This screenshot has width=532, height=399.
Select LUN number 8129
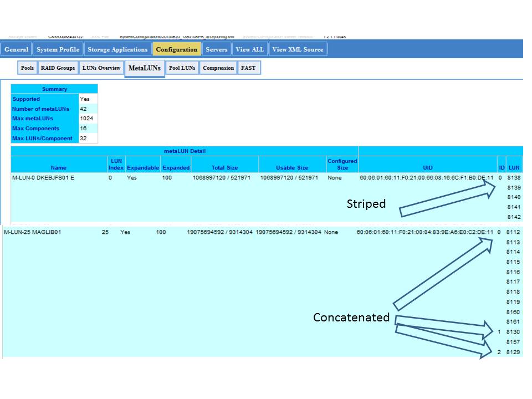pos(513,352)
